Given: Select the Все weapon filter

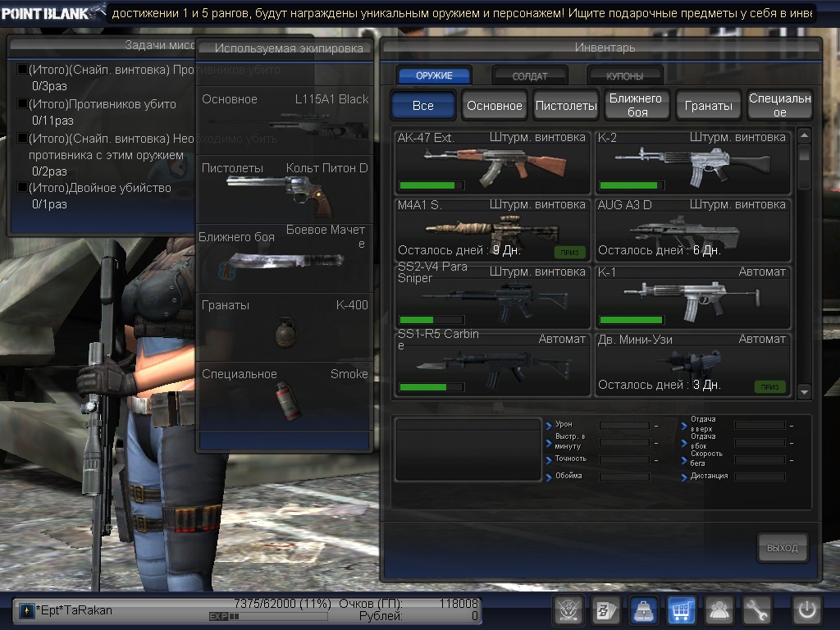Looking at the screenshot, I should pos(423,105).
